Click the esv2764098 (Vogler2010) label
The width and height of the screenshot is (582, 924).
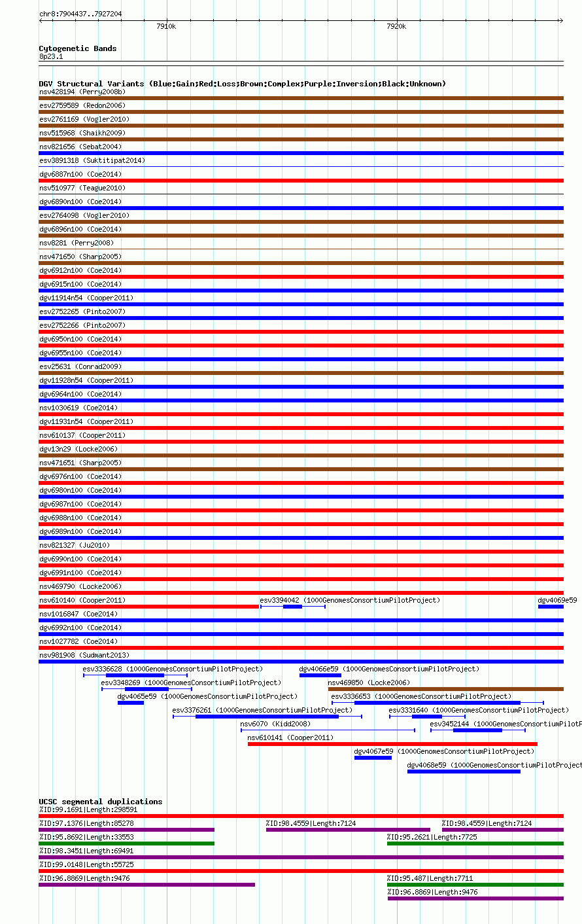coord(84,215)
